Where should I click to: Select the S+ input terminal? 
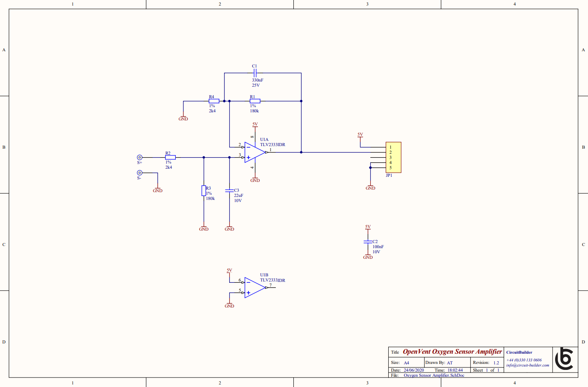(x=139, y=157)
